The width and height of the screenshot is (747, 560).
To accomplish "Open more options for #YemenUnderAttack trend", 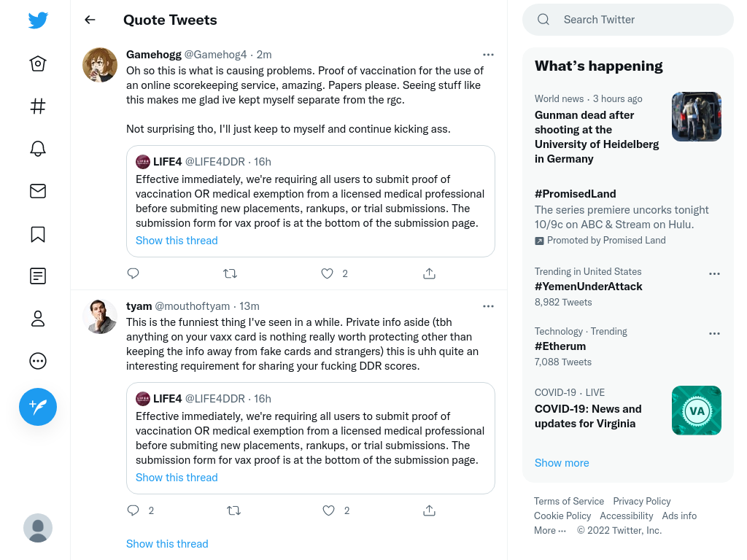I will pyautogui.click(x=714, y=274).
